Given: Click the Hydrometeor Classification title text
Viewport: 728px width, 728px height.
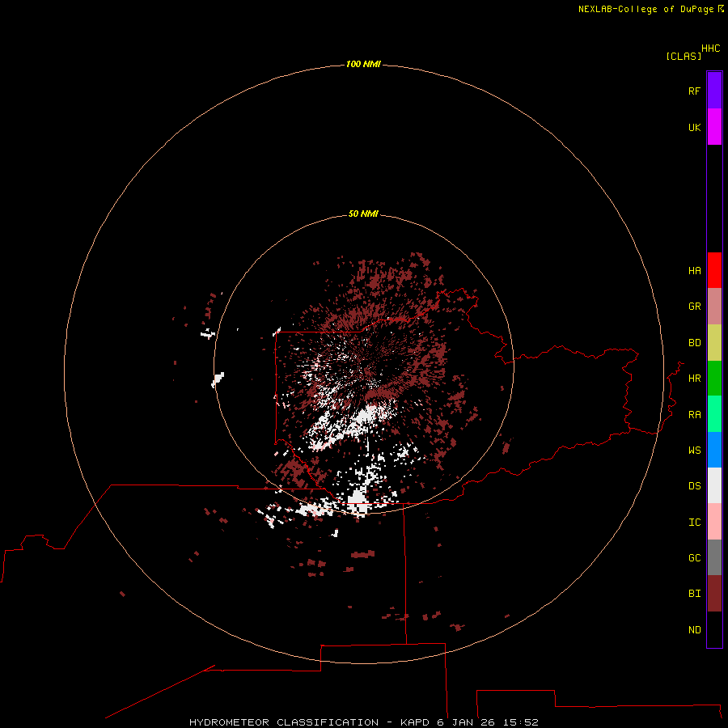Looking at the screenshot, I should 284,722.
